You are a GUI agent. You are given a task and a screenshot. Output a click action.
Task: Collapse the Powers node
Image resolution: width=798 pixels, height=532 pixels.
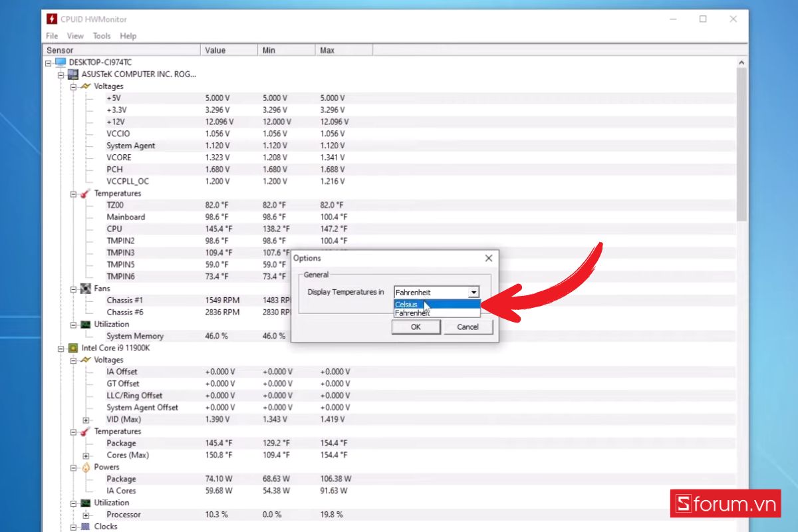click(73, 467)
